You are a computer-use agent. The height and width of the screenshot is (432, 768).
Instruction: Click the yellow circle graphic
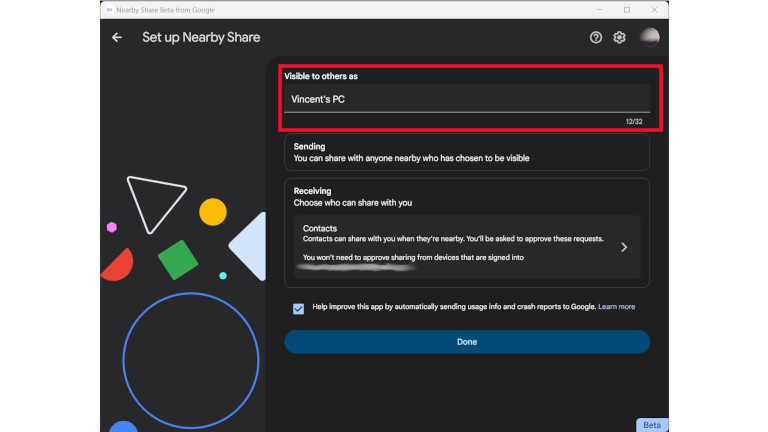[x=213, y=212]
